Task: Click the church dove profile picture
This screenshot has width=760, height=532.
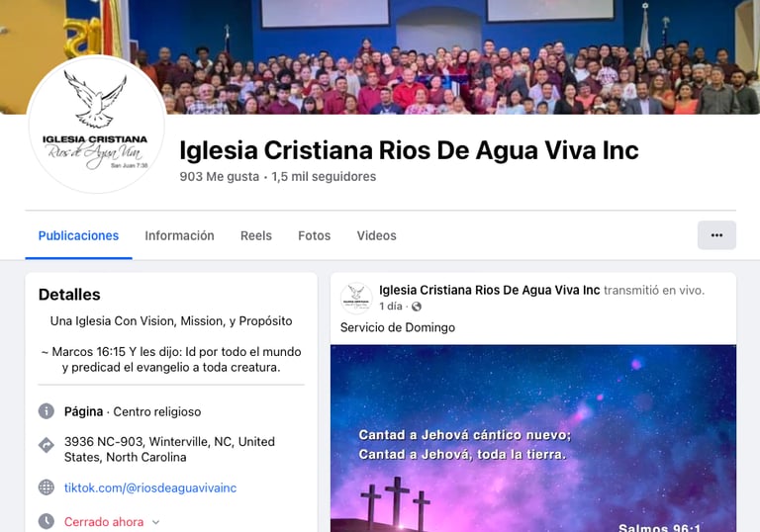Action: tap(96, 124)
